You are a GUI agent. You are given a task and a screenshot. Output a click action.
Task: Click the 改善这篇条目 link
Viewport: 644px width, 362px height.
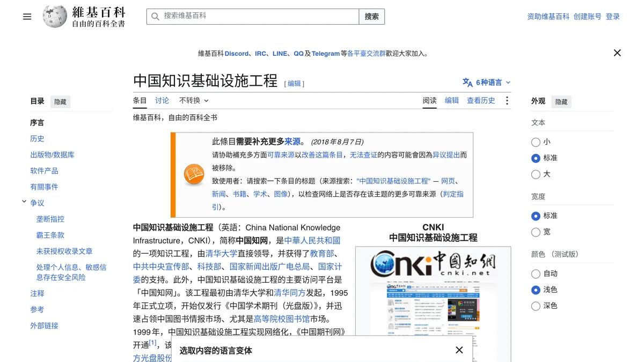coord(322,154)
